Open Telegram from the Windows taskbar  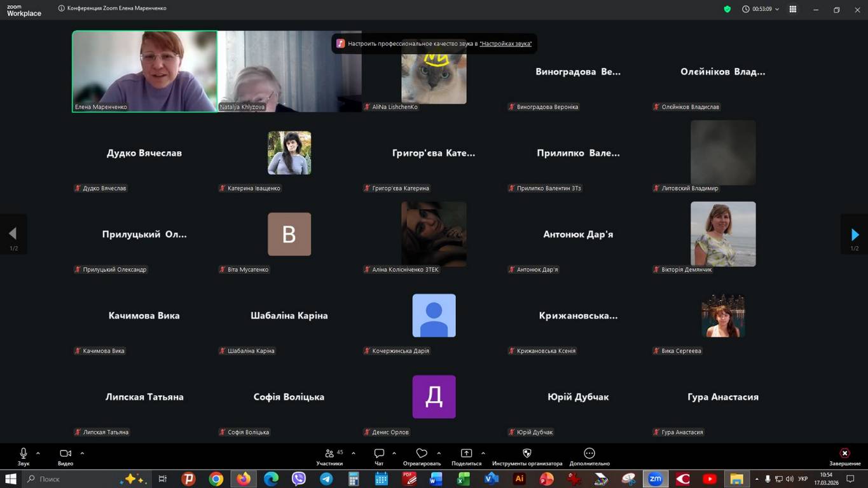pyautogui.click(x=326, y=479)
